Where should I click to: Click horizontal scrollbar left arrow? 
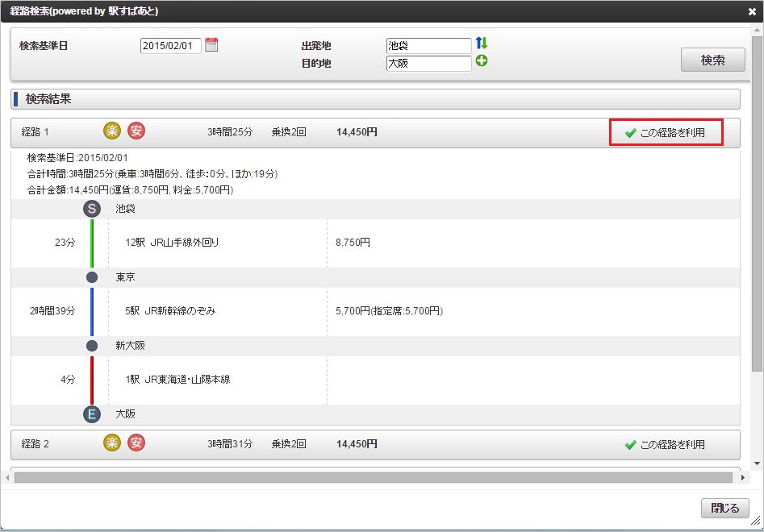click(x=6, y=477)
